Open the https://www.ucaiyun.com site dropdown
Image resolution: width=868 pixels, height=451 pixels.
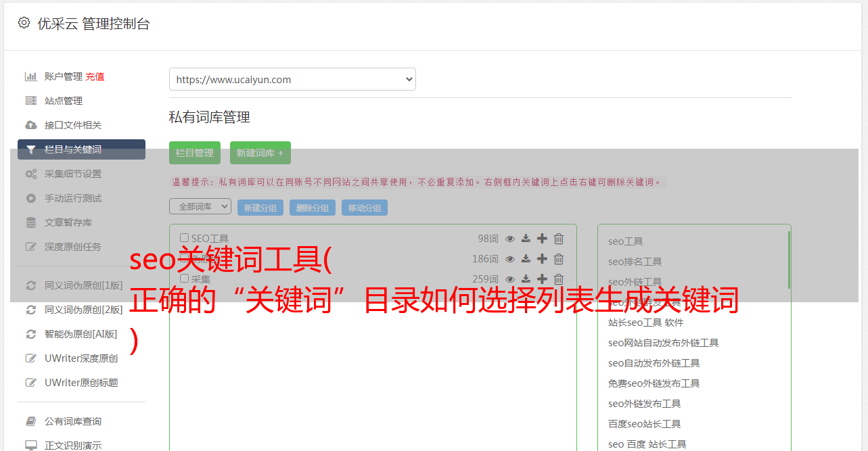point(292,79)
